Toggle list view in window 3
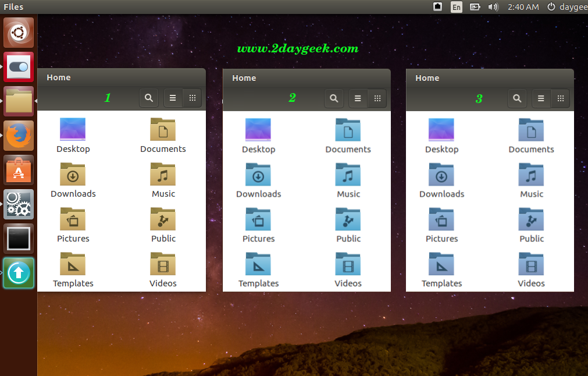The width and height of the screenshot is (588, 376). 541,99
